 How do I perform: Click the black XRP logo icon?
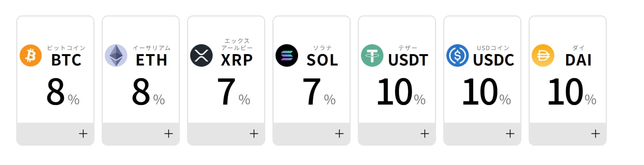pos(201,55)
